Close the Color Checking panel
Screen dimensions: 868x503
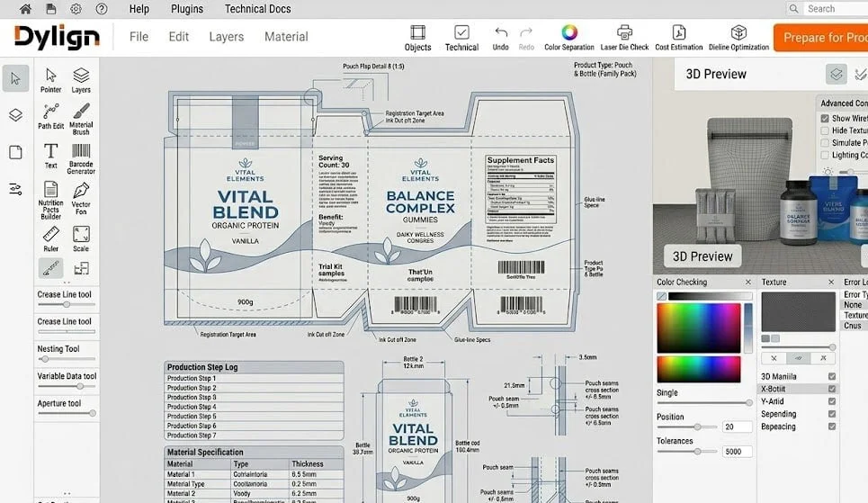tap(747, 282)
